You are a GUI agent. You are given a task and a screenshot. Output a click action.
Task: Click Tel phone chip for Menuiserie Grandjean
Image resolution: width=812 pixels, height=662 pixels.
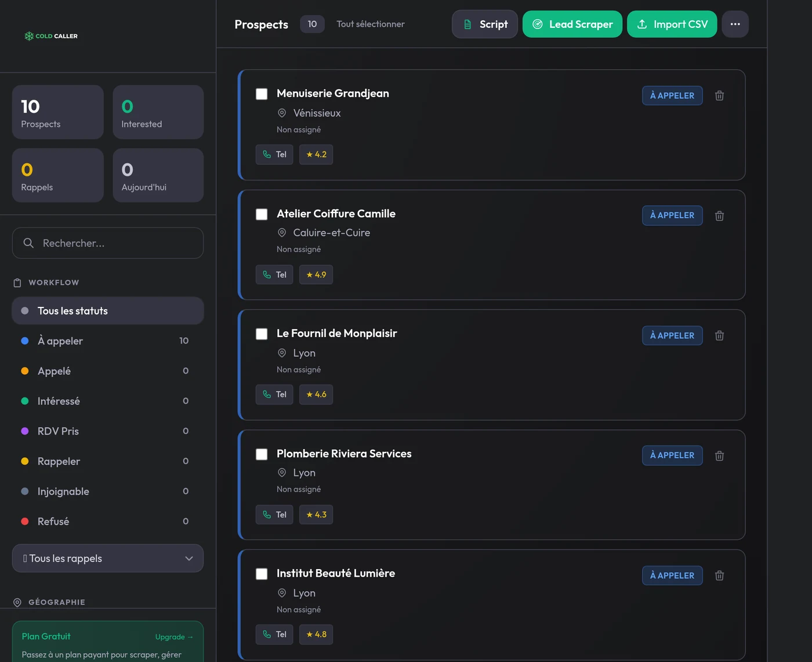click(274, 154)
